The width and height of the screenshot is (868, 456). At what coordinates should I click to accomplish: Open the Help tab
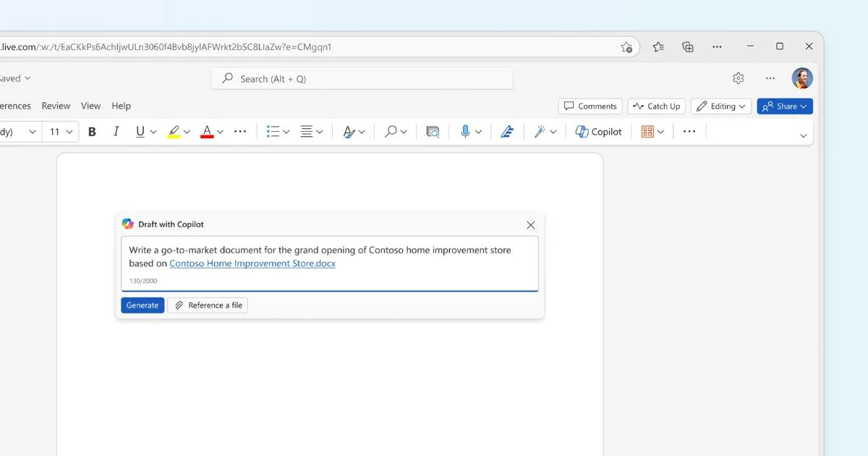pyautogui.click(x=121, y=106)
